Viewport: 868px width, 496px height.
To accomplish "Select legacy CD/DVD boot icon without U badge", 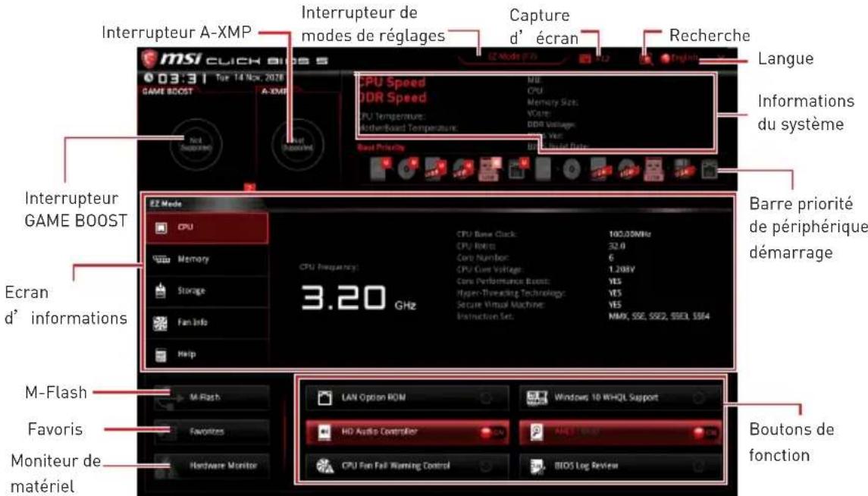I will pos(572,169).
